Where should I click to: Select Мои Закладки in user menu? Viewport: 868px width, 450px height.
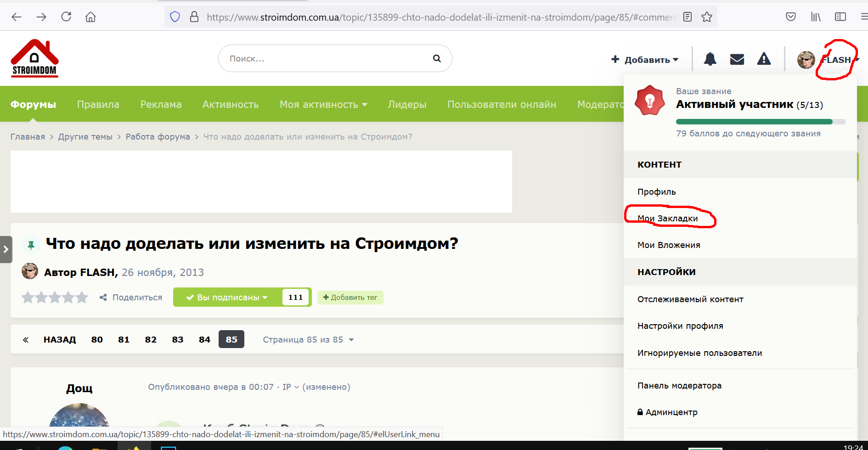pyautogui.click(x=740, y=218)
